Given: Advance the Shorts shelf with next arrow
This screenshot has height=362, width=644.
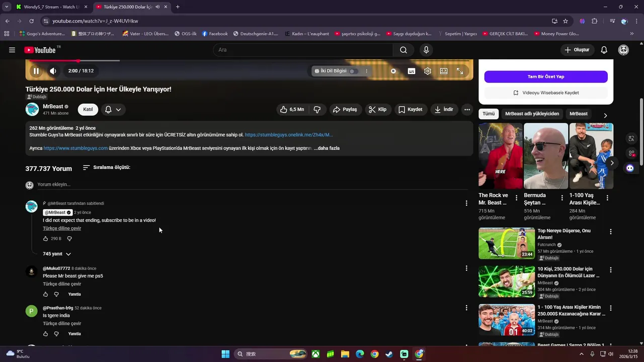Looking at the screenshot, I should pos(612,163).
